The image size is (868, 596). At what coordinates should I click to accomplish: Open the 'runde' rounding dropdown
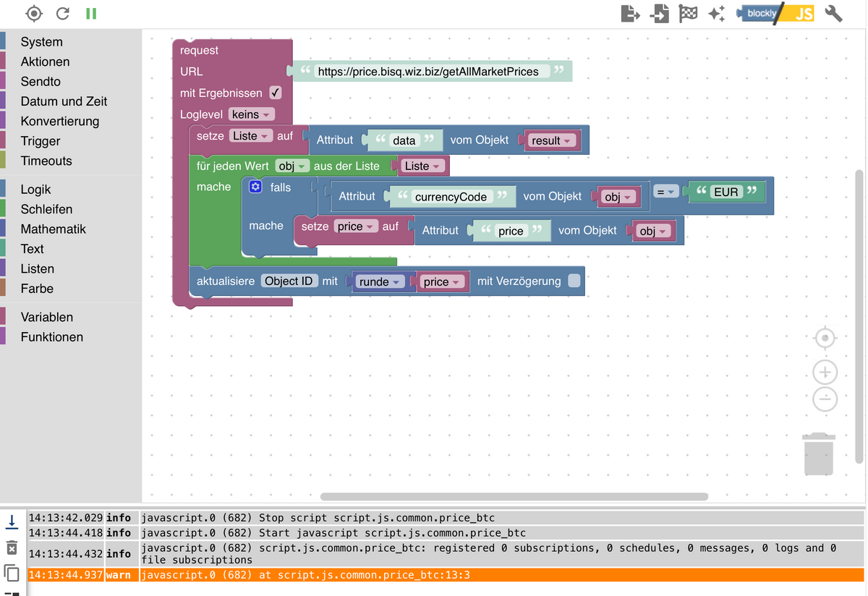click(x=380, y=281)
